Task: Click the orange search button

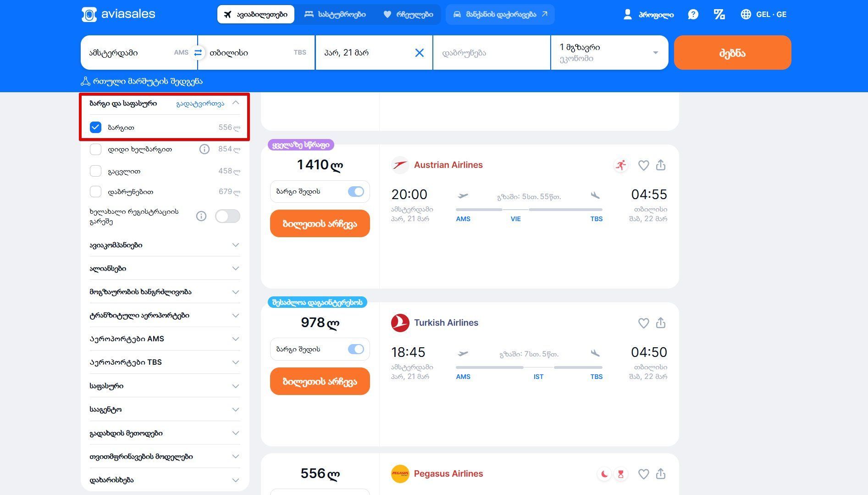Action: click(x=732, y=53)
